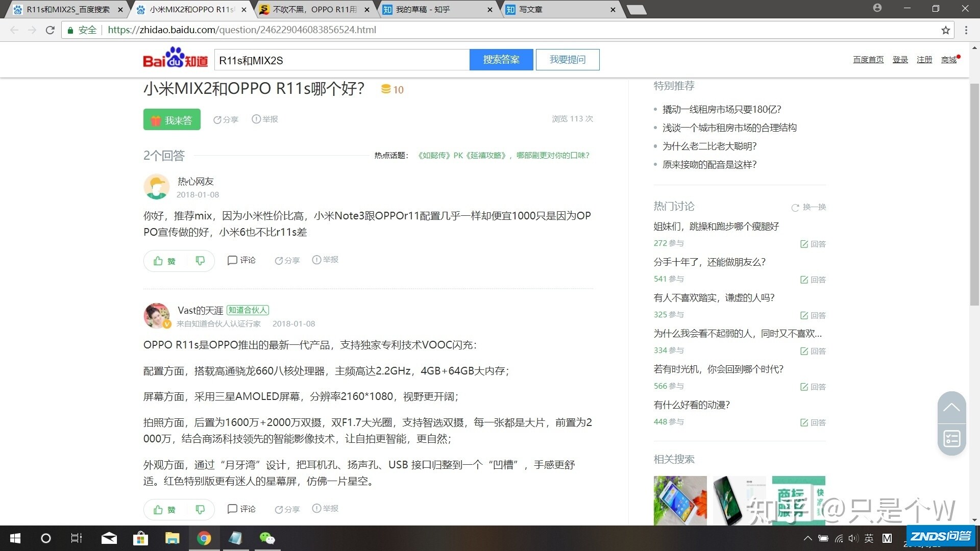The height and width of the screenshot is (551, 980).
Task: Report the Vast的天涯 answer
Action: pos(325,508)
